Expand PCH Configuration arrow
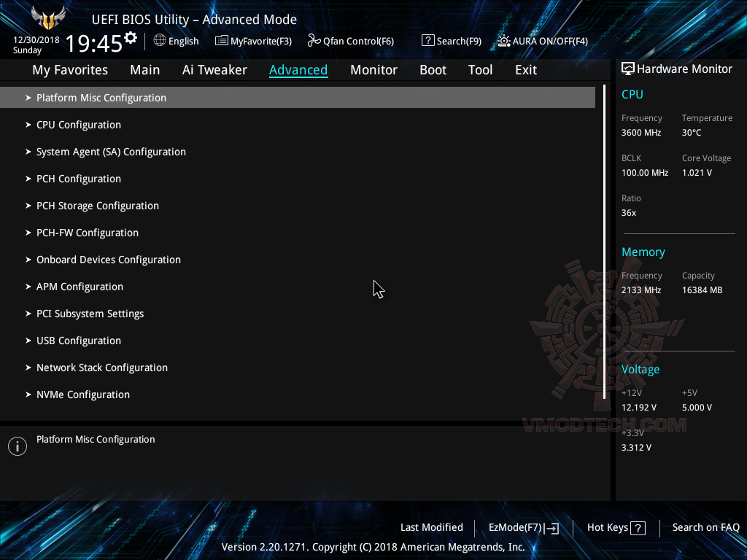747x560 pixels. pyautogui.click(x=28, y=179)
